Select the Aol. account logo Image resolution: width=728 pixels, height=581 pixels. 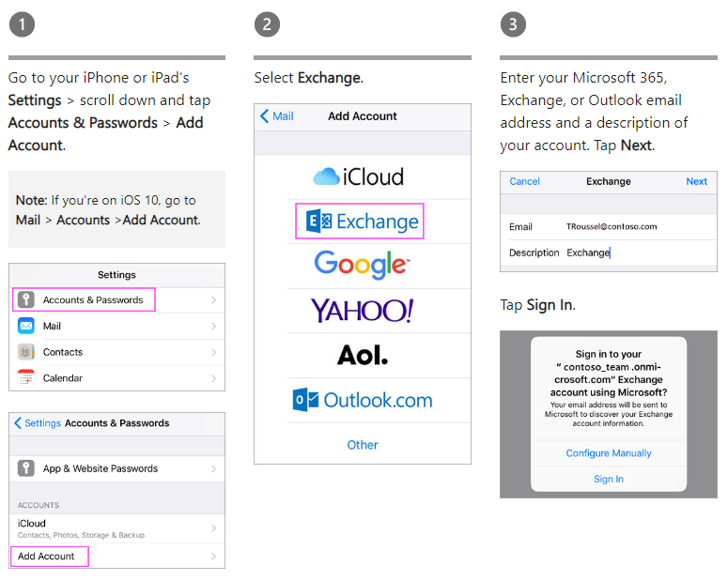point(363,356)
